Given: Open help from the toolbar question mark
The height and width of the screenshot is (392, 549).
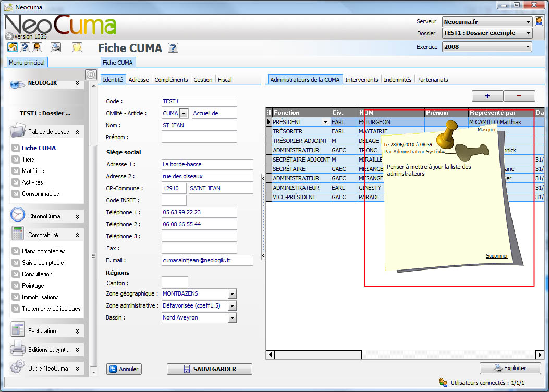Looking at the screenshot, I should (25, 47).
